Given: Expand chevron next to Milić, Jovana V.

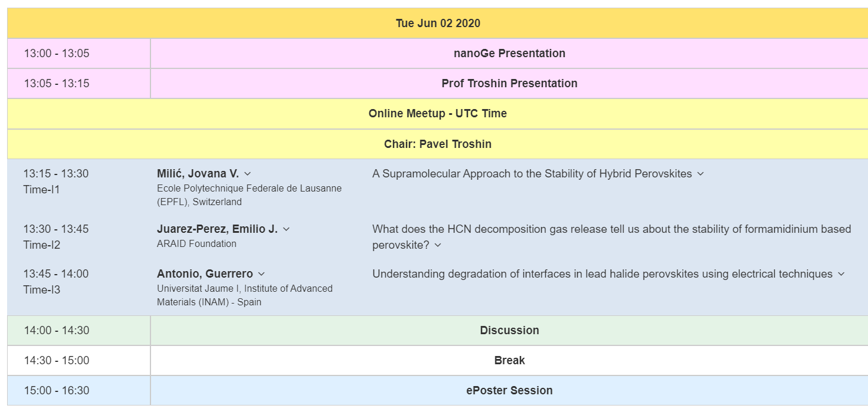Looking at the screenshot, I should click(248, 174).
